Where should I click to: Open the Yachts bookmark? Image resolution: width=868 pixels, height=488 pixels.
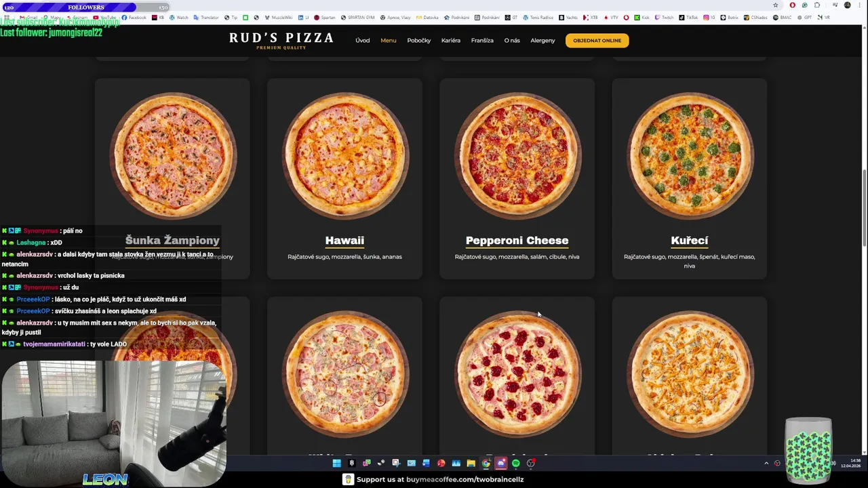(568, 18)
